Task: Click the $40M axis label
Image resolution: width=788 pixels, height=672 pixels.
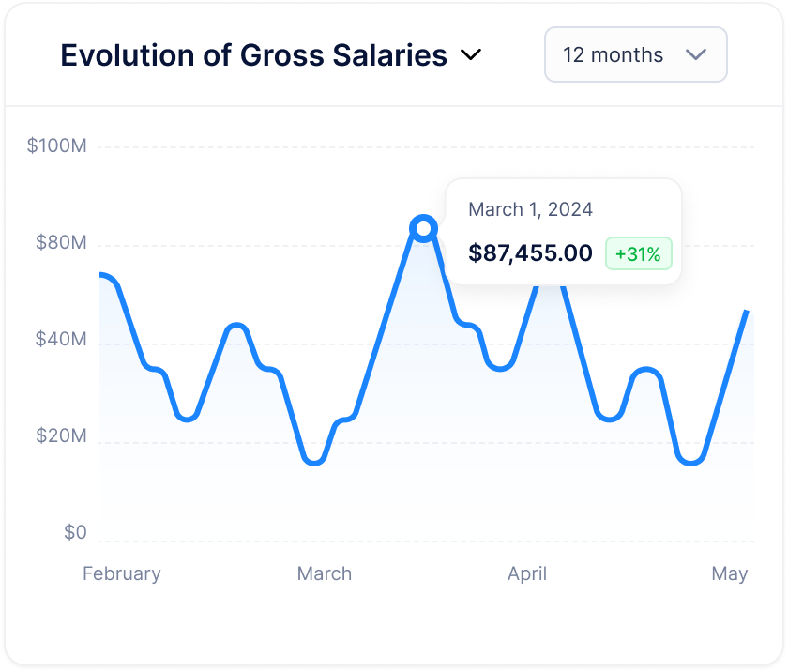Action: (61, 339)
